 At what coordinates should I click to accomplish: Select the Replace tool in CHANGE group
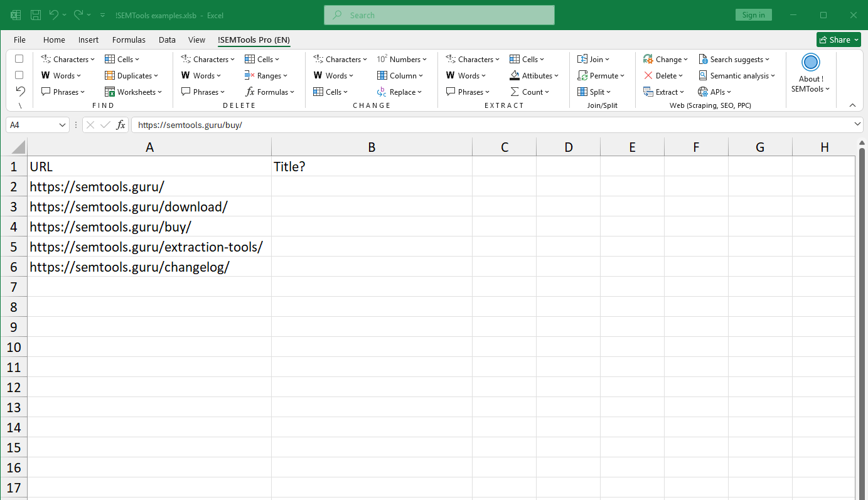(x=400, y=92)
